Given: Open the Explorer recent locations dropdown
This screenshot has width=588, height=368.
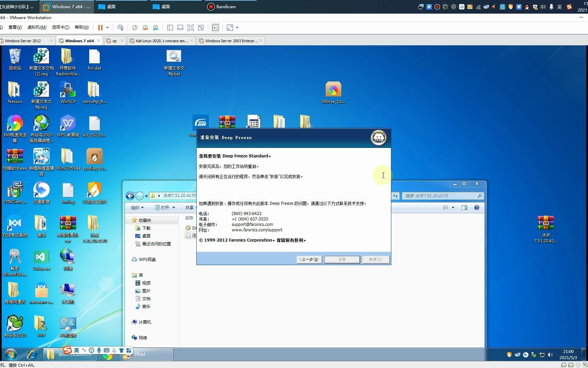Looking at the screenshot, I should click(x=146, y=196).
